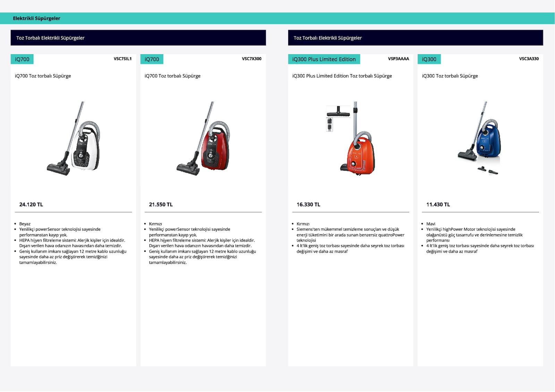Select the price "11.430 TL"
The height and width of the screenshot is (392, 555).
point(438,205)
